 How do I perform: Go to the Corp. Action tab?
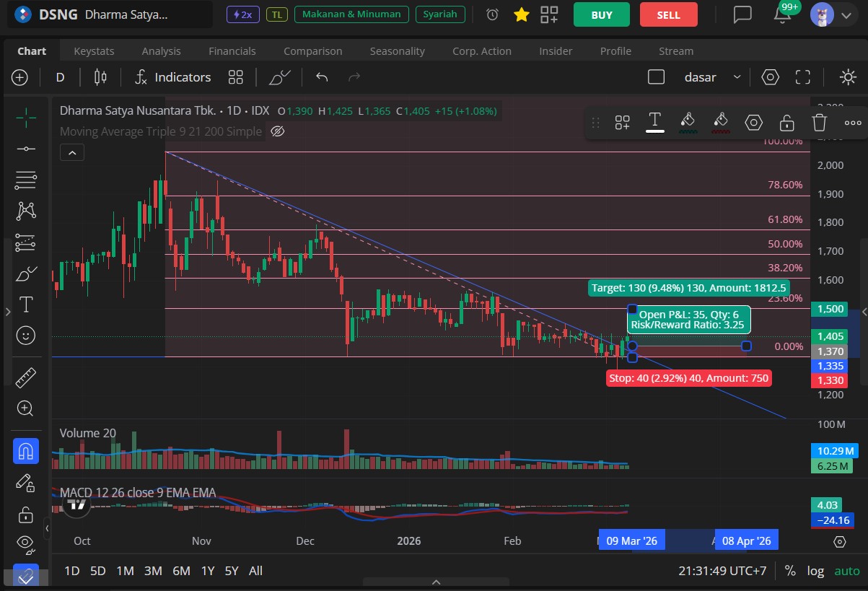482,51
